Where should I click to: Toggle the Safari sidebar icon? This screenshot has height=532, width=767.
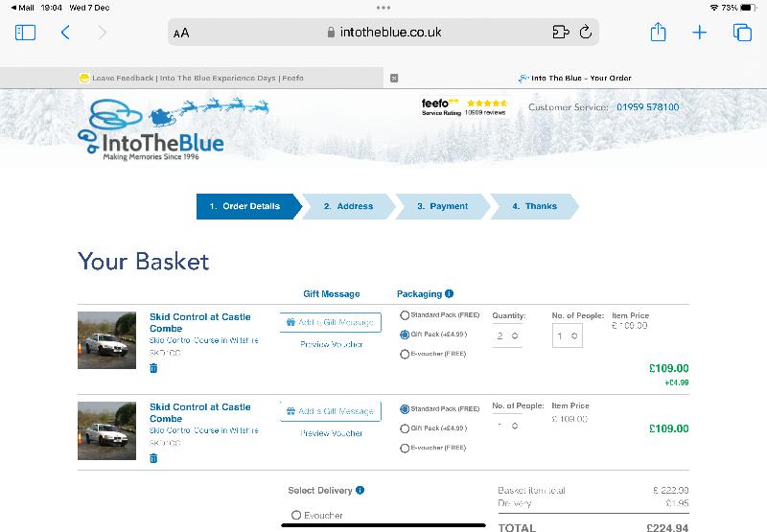26,33
